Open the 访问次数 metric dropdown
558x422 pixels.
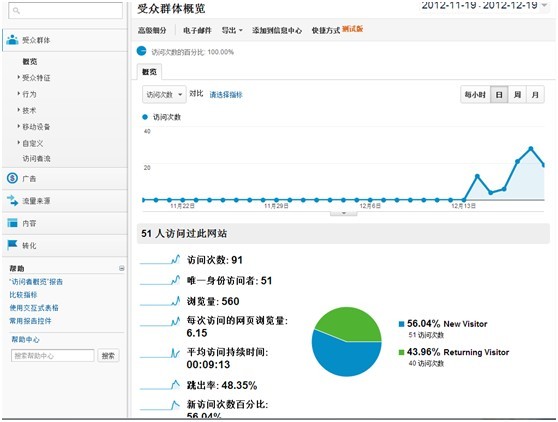[164, 94]
